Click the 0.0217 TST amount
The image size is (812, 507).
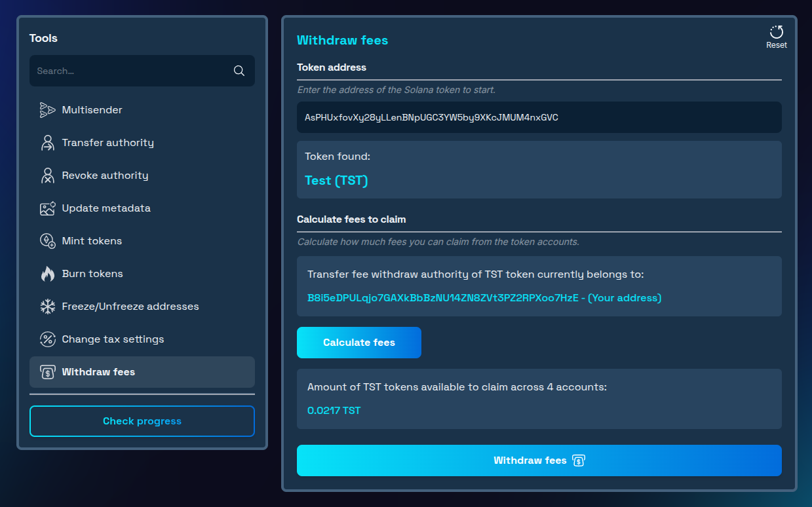tap(334, 411)
